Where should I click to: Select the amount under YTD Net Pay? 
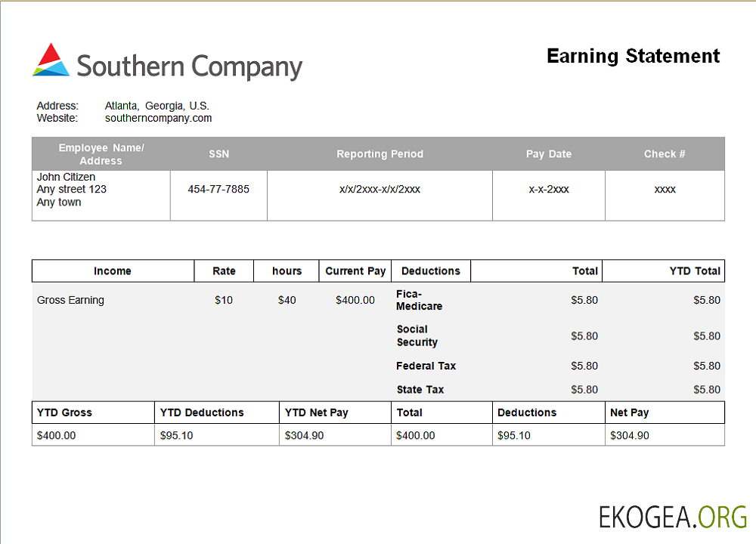click(304, 435)
